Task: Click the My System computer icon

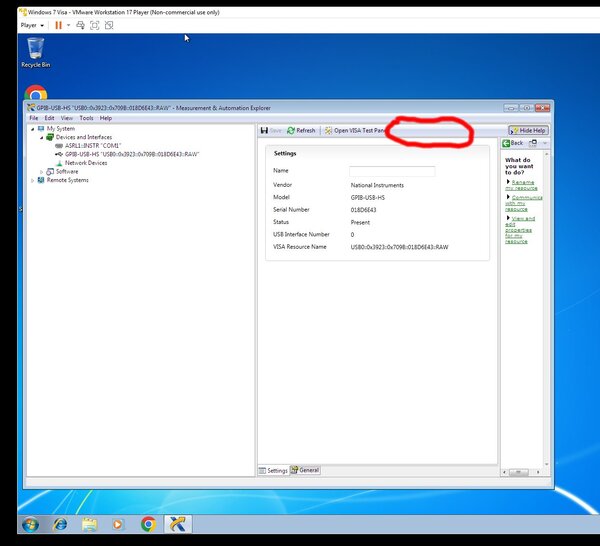Action: 41,129
